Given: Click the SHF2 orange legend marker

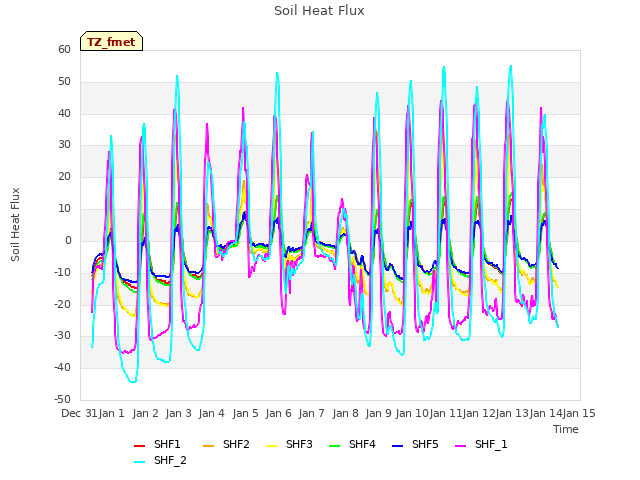Looking at the screenshot, I should click(209, 446).
